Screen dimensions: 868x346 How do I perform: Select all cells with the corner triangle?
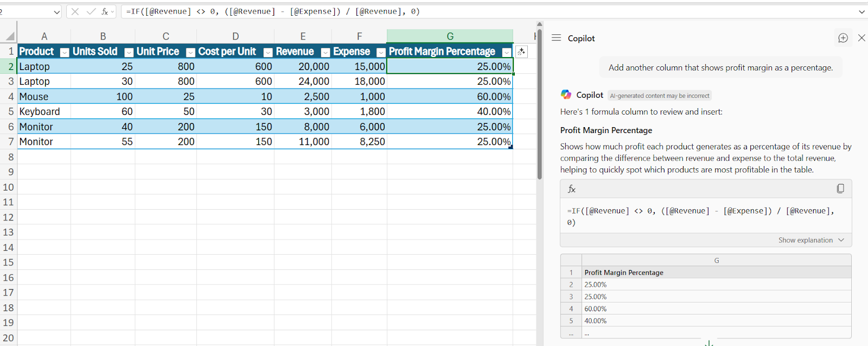[x=10, y=36]
